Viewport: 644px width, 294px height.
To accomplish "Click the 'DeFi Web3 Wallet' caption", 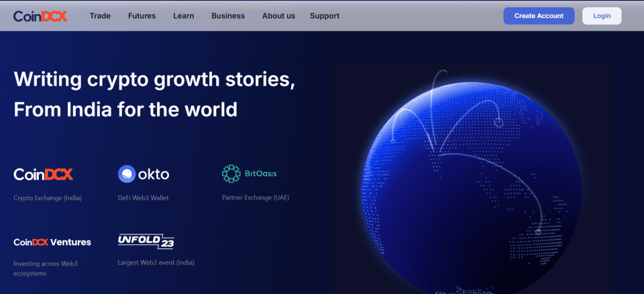I will point(143,198).
